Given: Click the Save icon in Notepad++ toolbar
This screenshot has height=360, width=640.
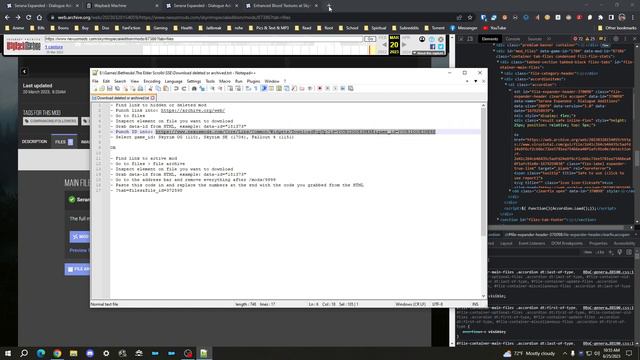Looking at the screenshot, I should [x=110, y=88].
